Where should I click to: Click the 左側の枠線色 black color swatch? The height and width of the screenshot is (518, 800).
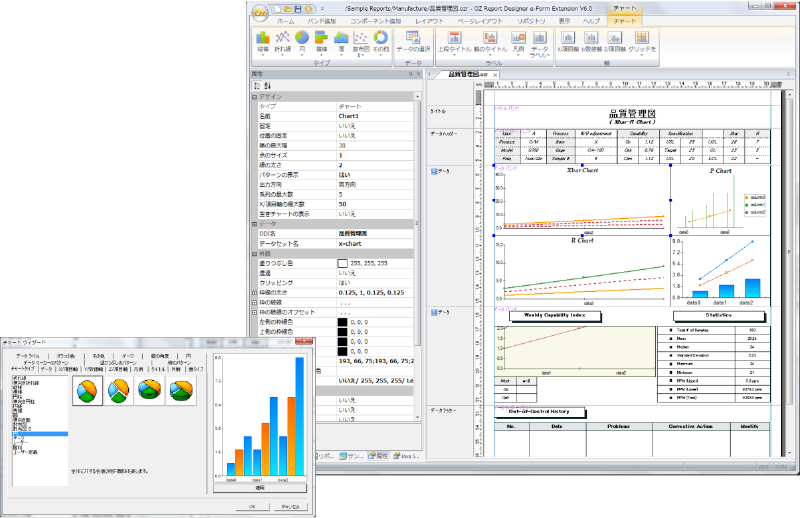tap(342, 323)
